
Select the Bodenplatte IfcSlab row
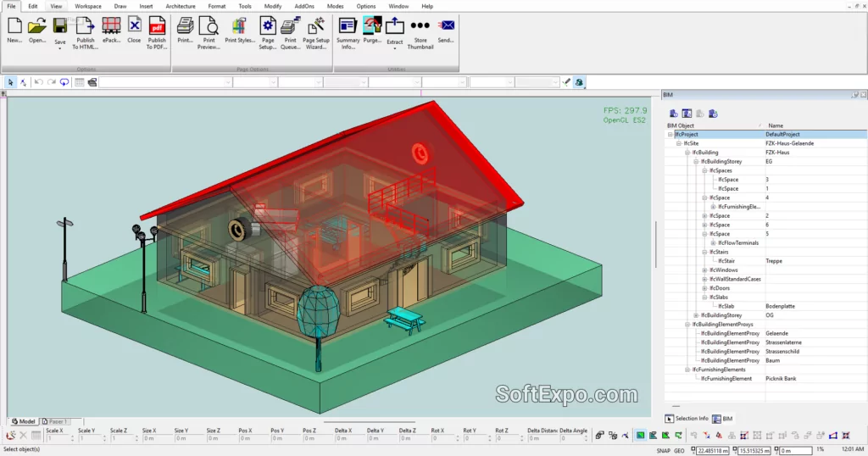point(766,307)
